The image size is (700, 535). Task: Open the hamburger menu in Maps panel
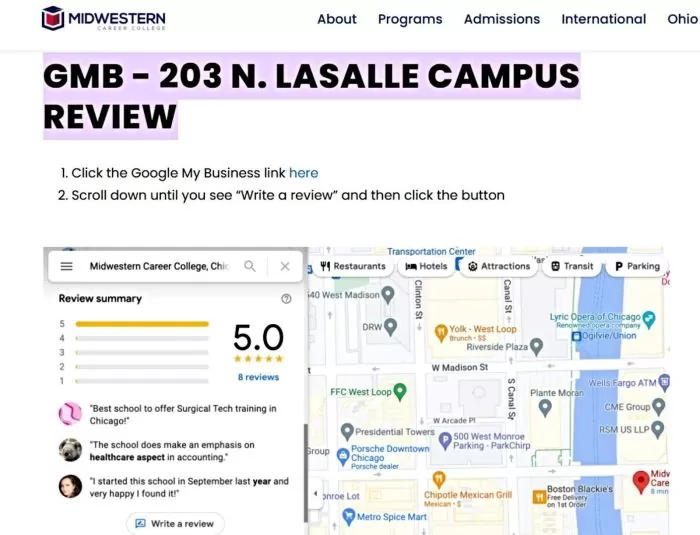coord(67,267)
